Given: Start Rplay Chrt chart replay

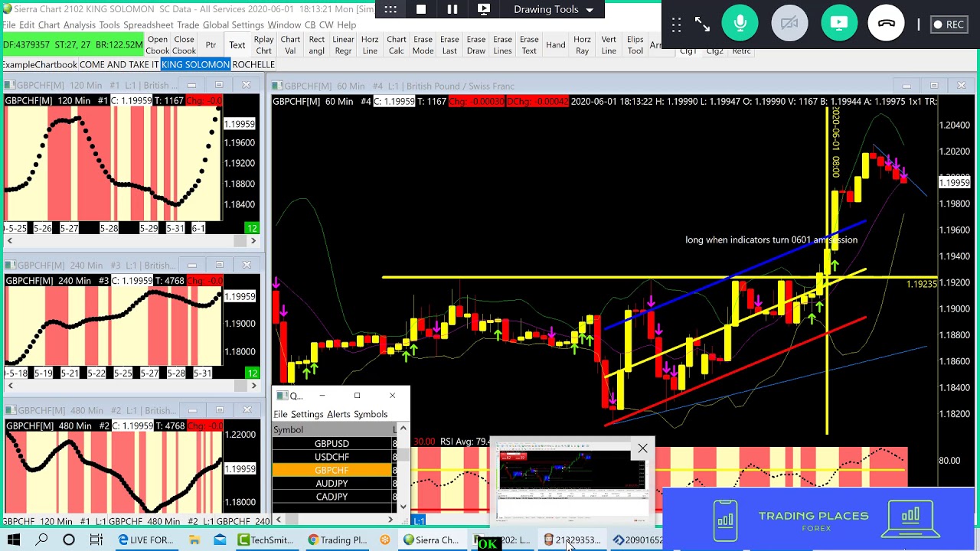Looking at the screenshot, I should (x=263, y=45).
